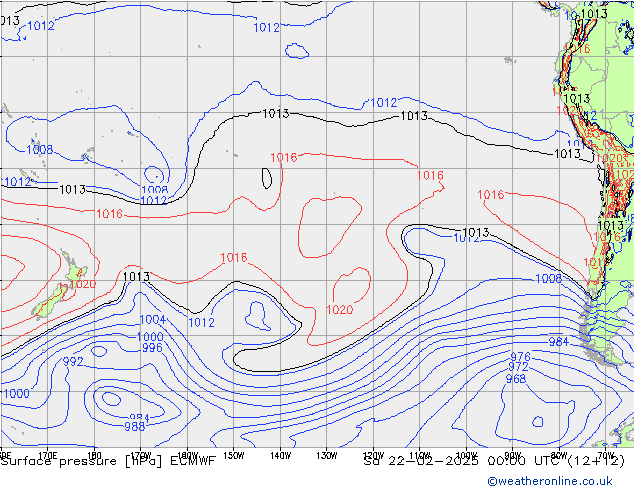The width and height of the screenshot is (634, 490).
Task: Click the 'Surface pressure [hPa] ECMWF' caption
Action: tap(108, 461)
